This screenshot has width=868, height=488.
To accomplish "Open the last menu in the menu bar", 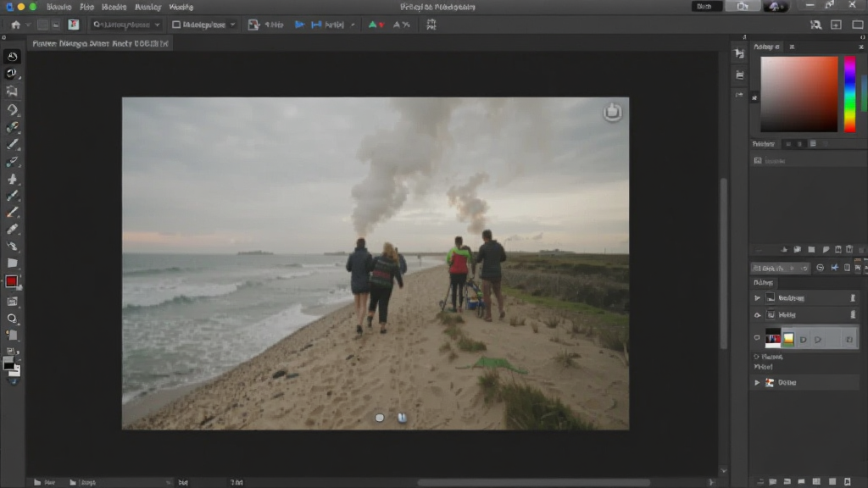I will click(181, 7).
